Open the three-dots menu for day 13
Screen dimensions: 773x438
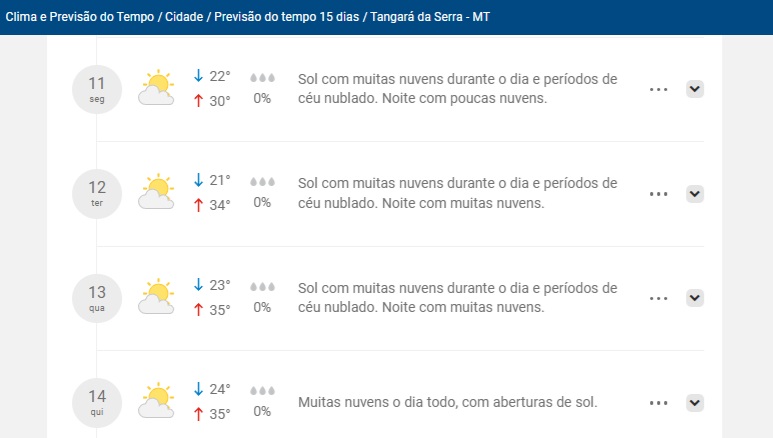659,298
